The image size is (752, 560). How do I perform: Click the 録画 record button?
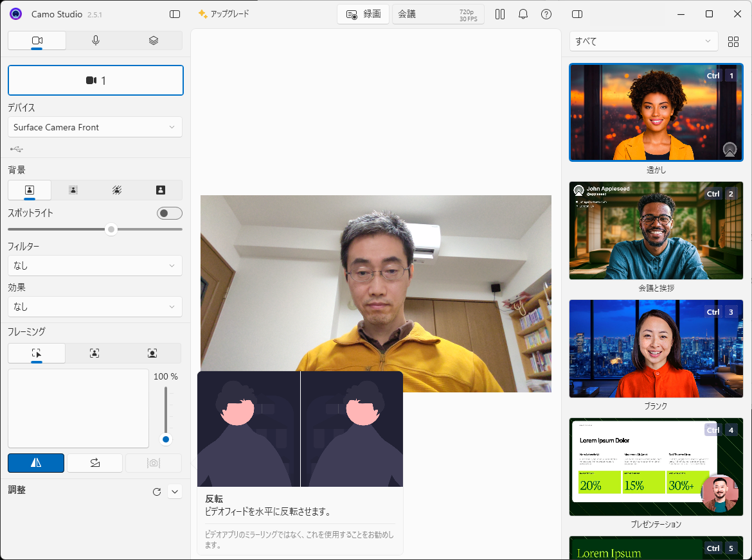363,14
